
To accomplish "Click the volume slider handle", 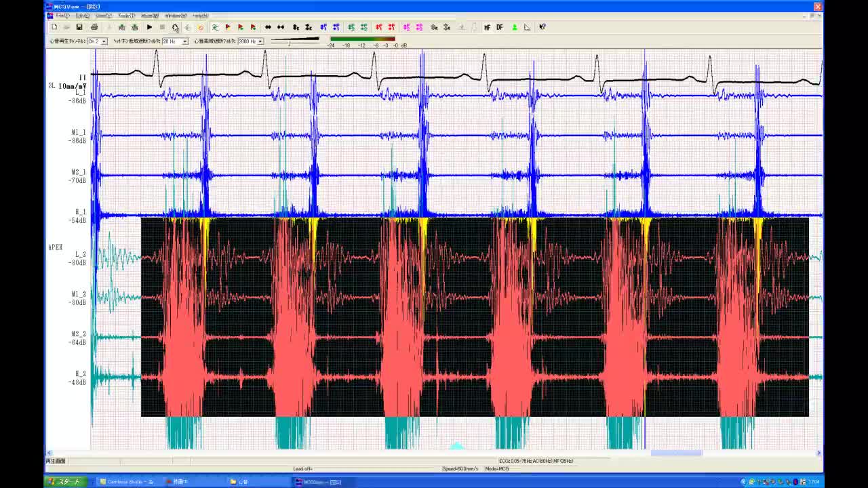I will tap(290, 43).
